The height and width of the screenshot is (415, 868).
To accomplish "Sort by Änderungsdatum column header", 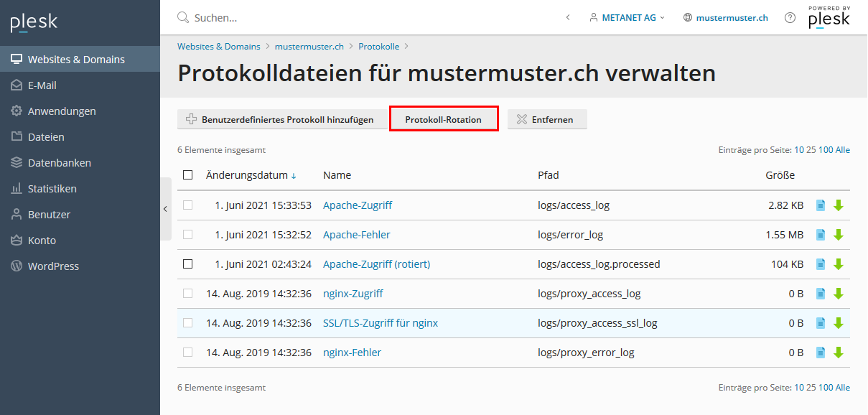I will click(246, 175).
